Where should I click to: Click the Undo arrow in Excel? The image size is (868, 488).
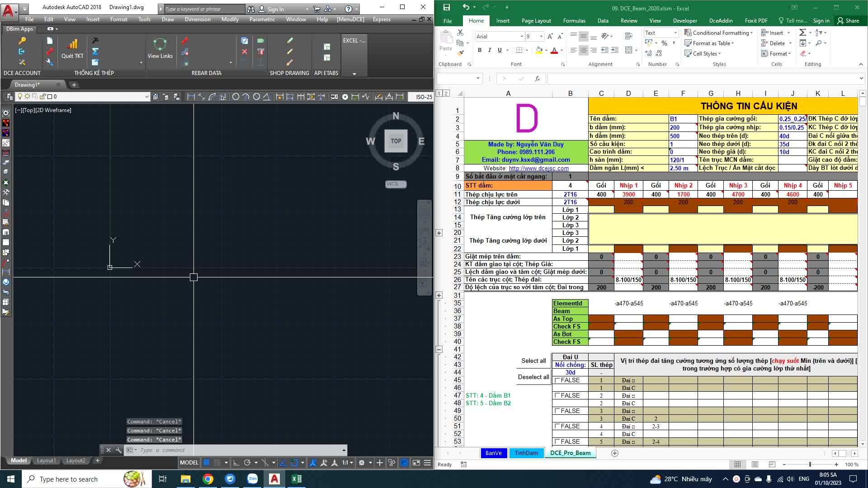[466, 7]
